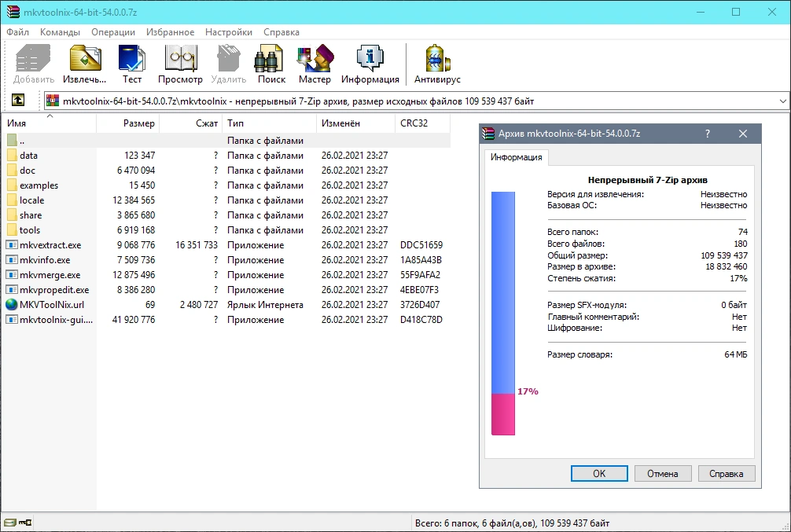The image size is (791, 532).
Task: Sort the list by Имя column header
Action: tap(50, 123)
